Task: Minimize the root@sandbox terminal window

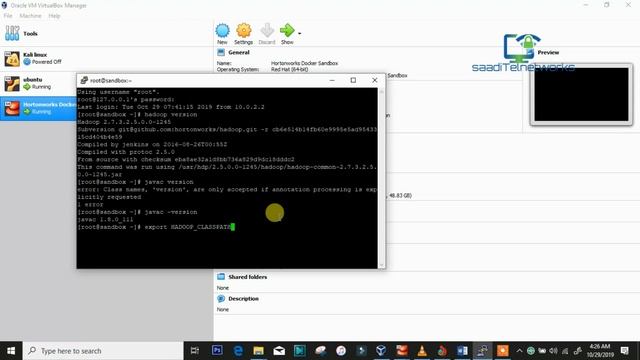Action: coord(332,80)
